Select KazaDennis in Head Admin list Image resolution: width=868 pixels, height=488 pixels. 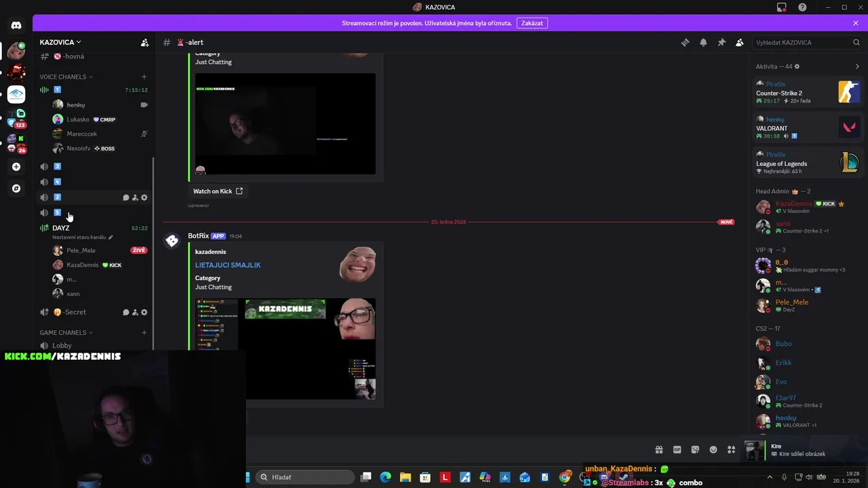coord(808,207)
